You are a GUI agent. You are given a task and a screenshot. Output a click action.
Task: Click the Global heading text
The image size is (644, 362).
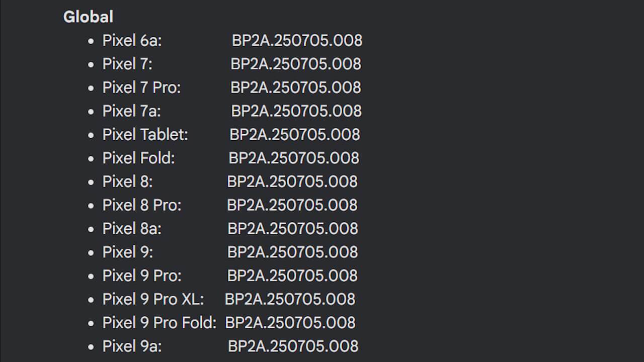pyautogui.click(x=88, y=17)
